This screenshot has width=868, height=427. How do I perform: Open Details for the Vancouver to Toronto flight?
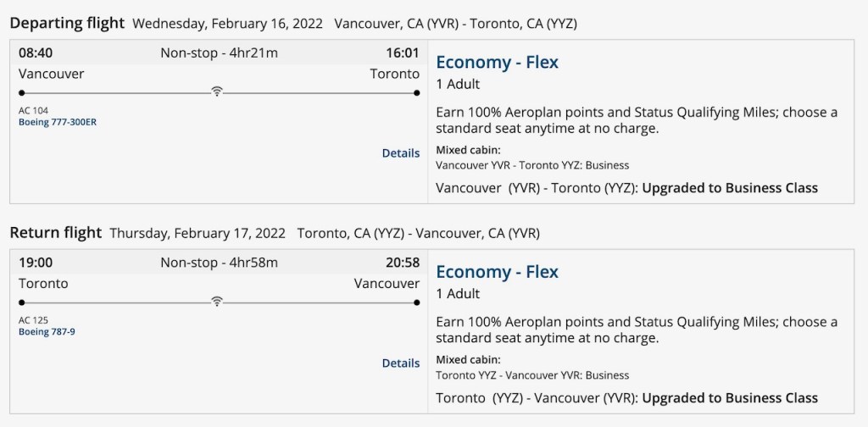pyautogui.click(x=401, y=153)
